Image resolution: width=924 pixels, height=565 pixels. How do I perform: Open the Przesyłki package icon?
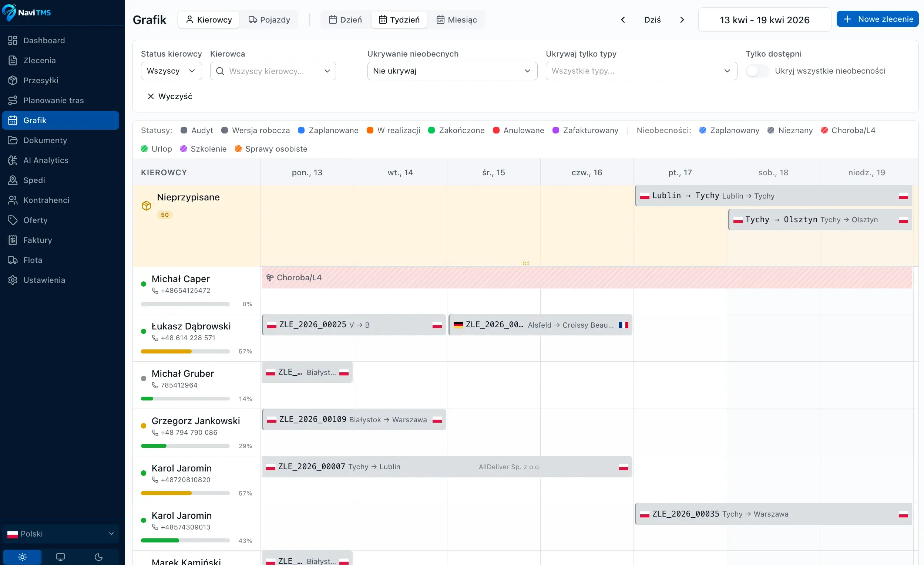tap(13, 80)
